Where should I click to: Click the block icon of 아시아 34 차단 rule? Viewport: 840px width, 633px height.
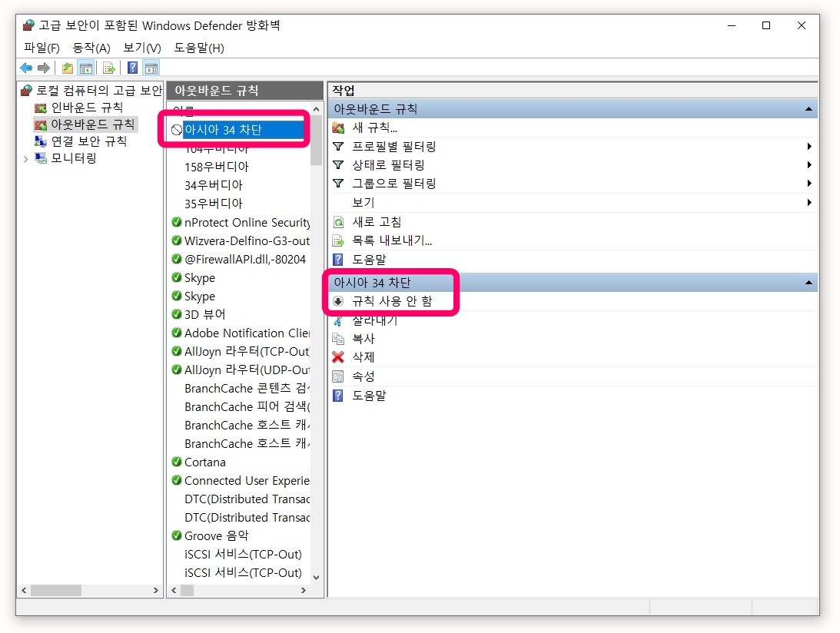pyautogui.click(x=176, y=130)
